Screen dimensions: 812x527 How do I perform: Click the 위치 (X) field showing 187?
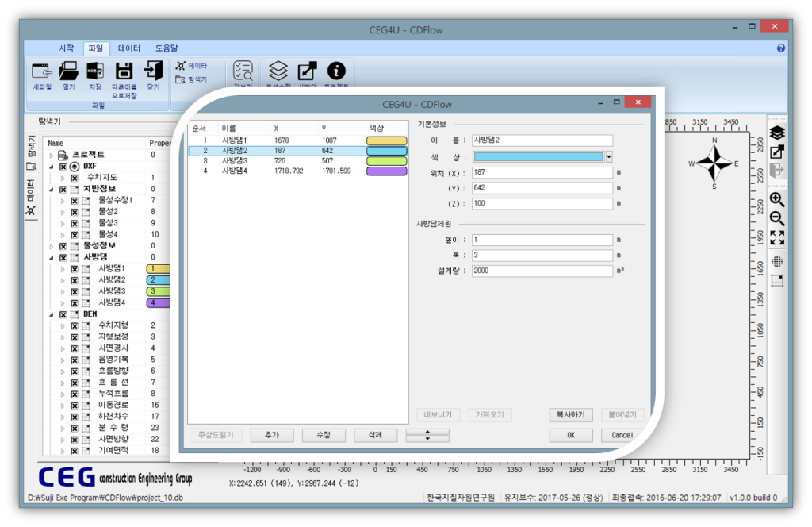pyautogui.click(x=542, y=172)
